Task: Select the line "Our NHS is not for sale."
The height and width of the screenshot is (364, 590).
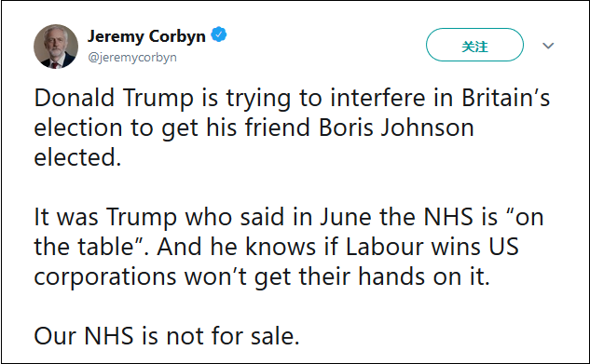Action: 167,335
